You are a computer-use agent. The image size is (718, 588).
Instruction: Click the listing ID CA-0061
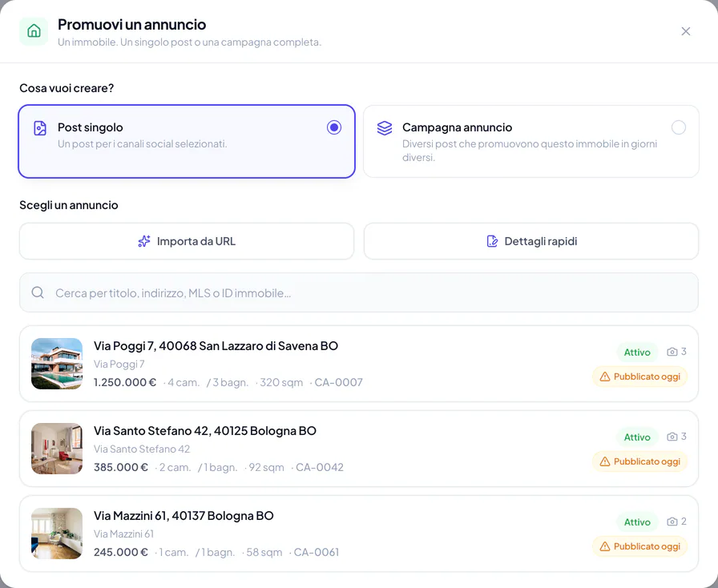(x=317, y=552)
